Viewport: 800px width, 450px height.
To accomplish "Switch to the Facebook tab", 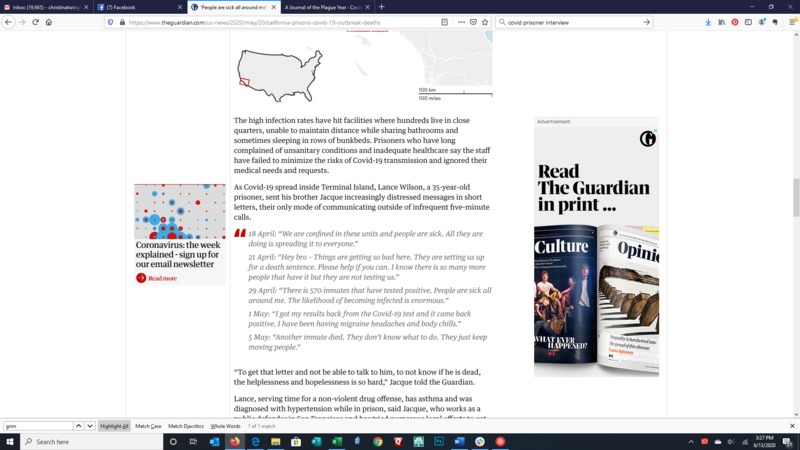I will (138, 7).
